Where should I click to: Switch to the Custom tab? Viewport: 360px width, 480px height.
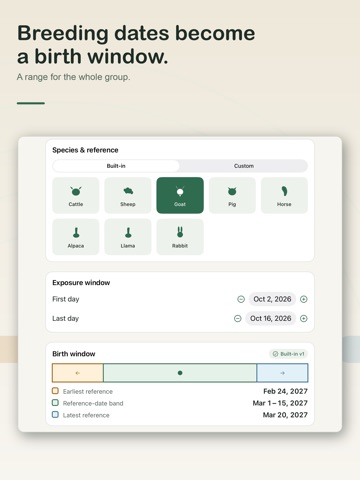244,166
